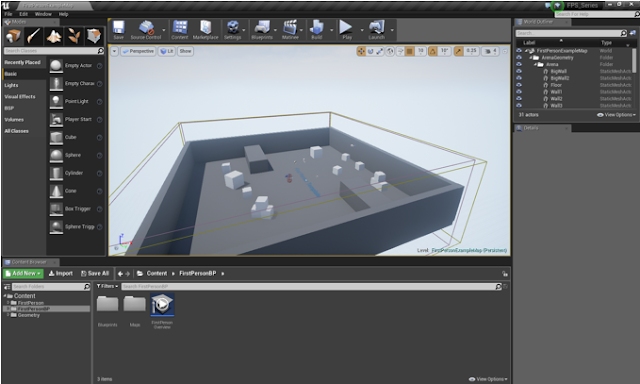
Task: Open the File menu
Action: click(8, 14)
